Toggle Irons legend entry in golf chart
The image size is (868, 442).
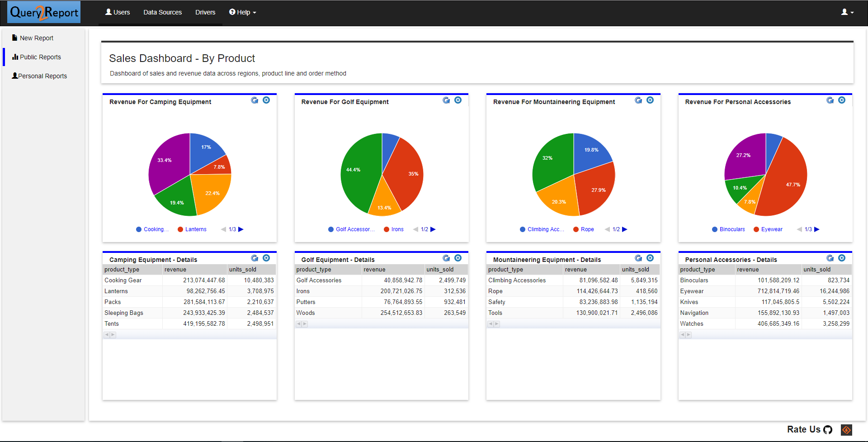(394, 229)
